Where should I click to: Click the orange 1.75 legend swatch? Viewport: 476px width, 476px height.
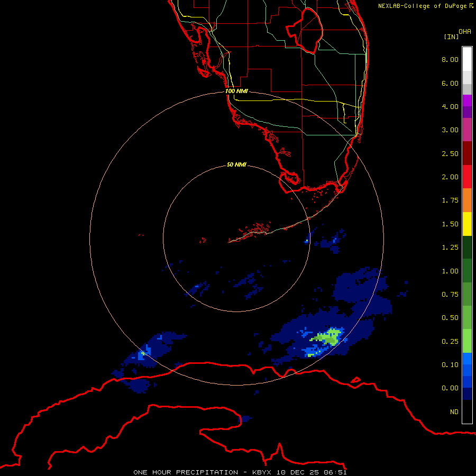click(x=467, y=200)
